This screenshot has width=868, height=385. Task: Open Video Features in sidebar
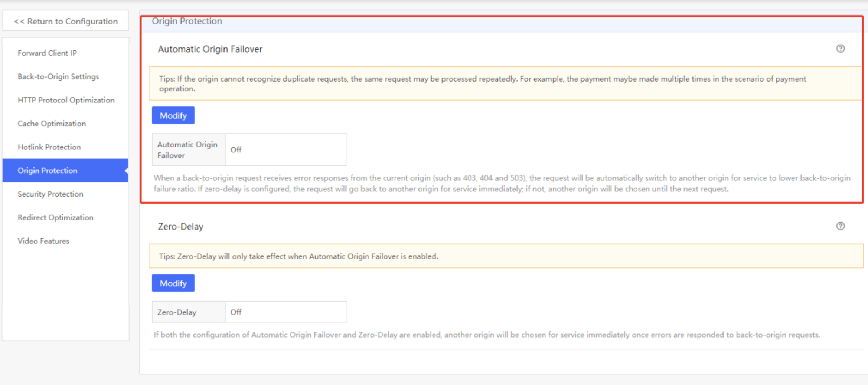pos(43,241)
